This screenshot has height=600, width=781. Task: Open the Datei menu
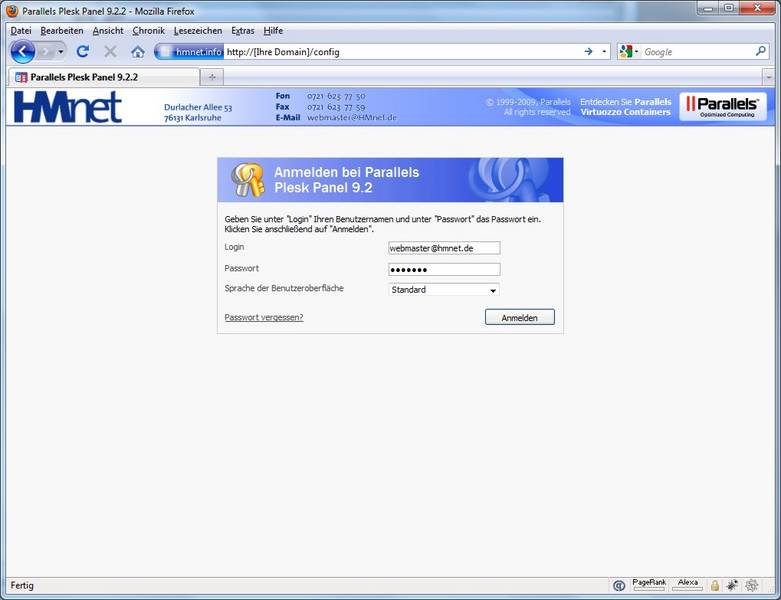click(21, 31)
